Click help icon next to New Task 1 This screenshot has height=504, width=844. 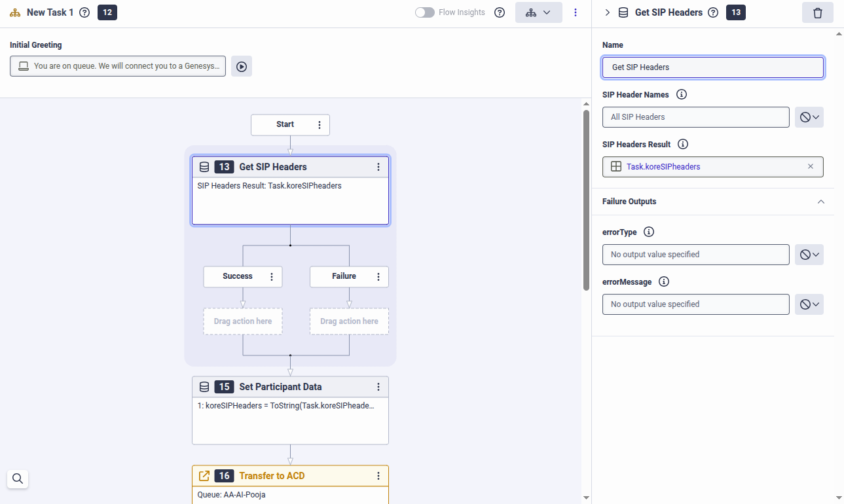(84, 12)
